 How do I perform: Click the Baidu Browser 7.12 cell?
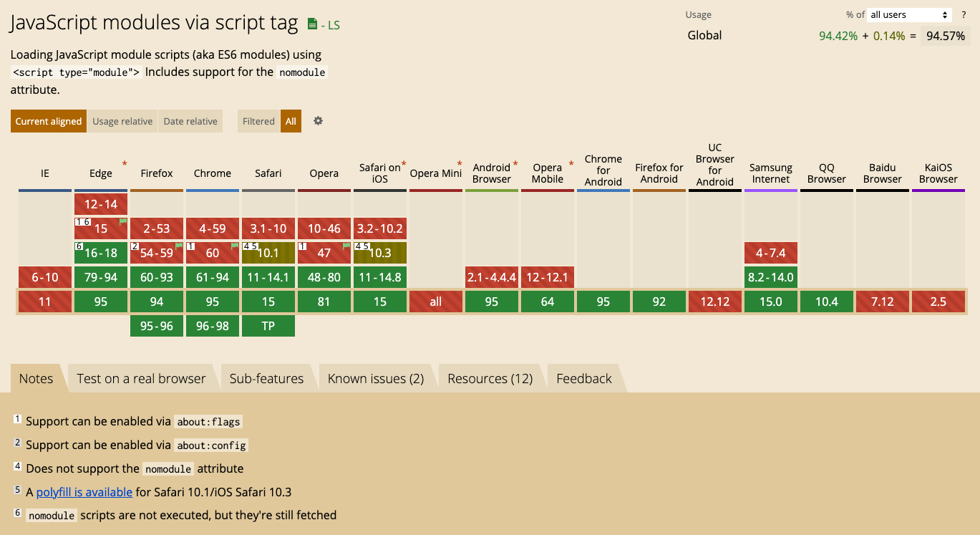(x=883, y=302)
